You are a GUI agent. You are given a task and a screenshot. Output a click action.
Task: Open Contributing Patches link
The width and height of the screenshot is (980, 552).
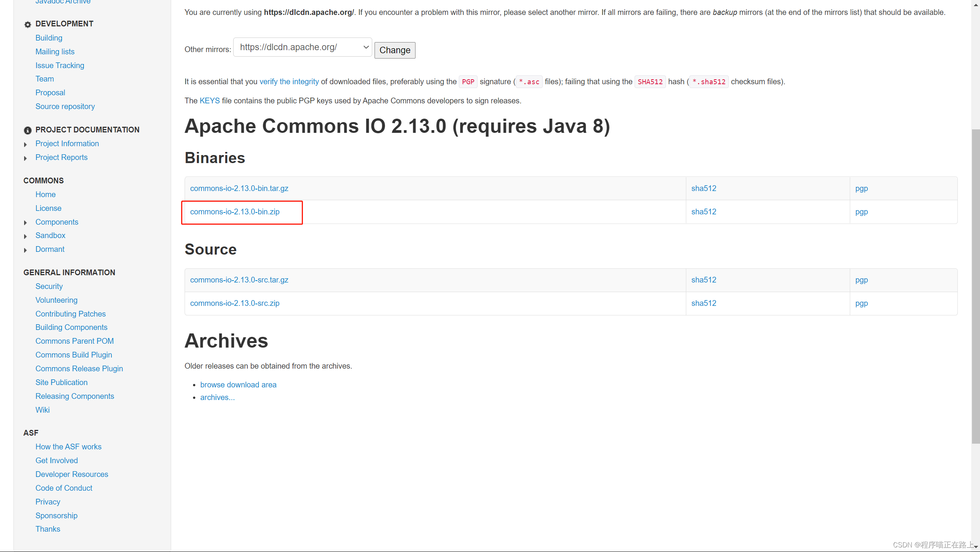point(70,314)
